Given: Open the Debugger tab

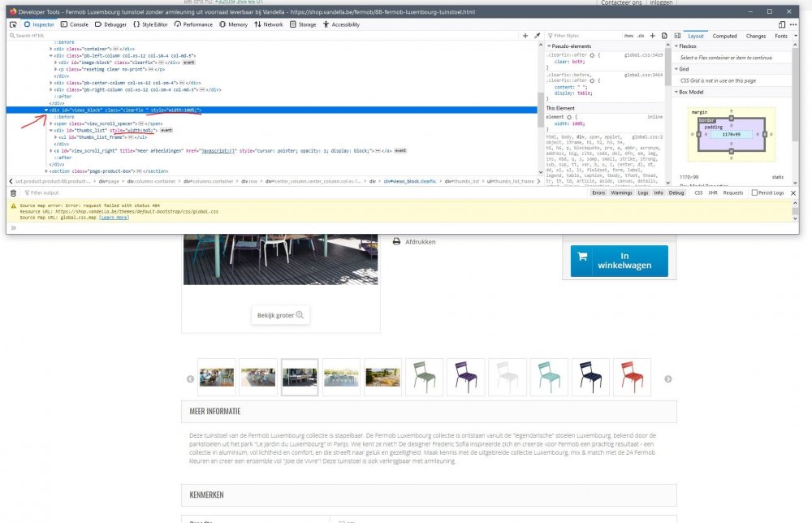Looking at the screenshot, I should point(110,24).
